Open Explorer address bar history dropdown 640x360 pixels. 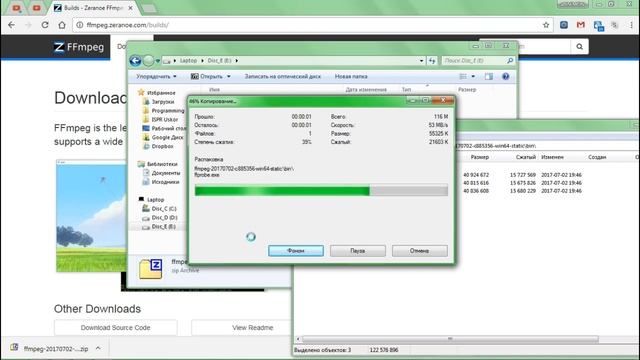421,61
